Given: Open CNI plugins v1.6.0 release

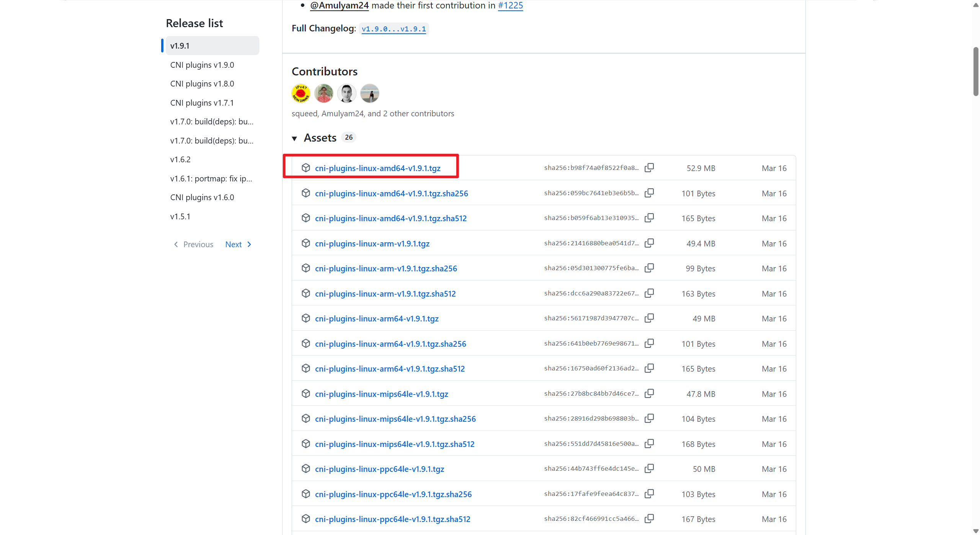Looking at the screenshot, I should (x=202, y=197).
